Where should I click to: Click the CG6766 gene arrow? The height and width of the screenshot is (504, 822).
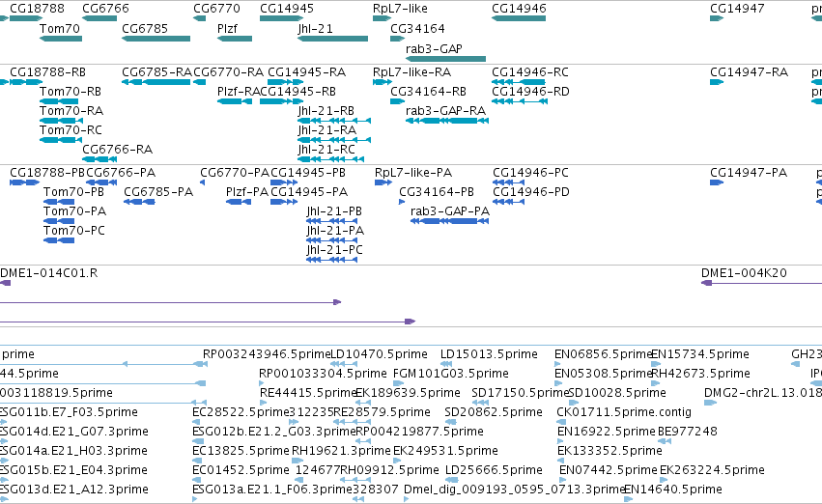[99, 18]
